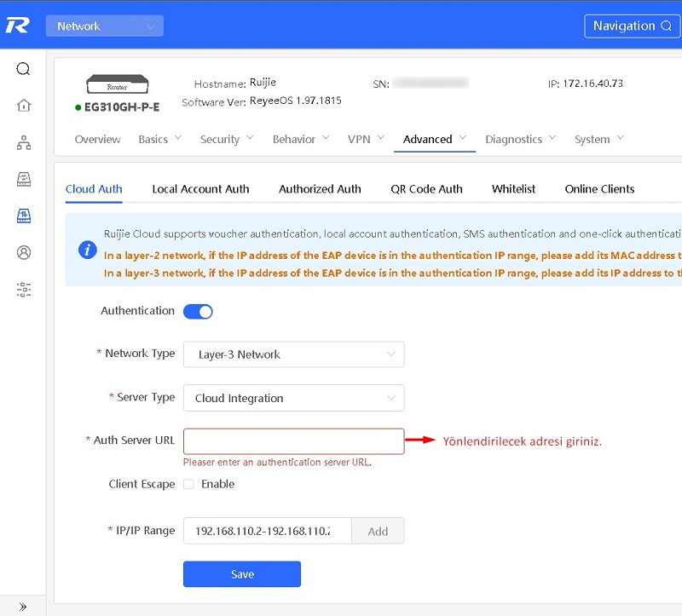Click the Ruijie logo in header
The width and height of the screenshot is (682, 616).
point(18,26)
